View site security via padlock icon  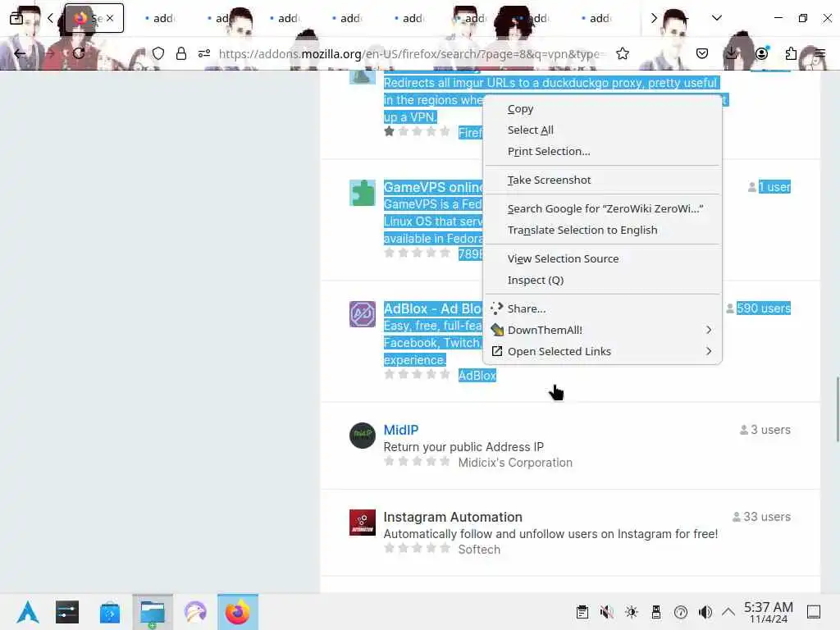pyautogui.click(x=181, y=53)
